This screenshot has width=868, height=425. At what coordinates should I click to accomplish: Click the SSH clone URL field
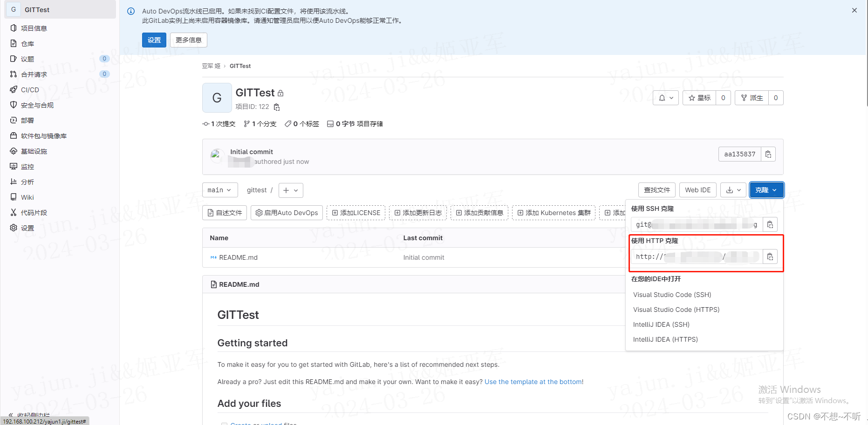[697, 224]
